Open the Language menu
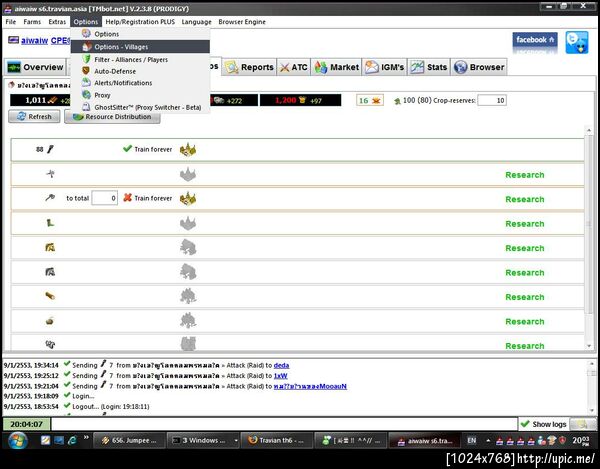This screenshot has width=600, height=469. pyautogui.click(x=196, y=22)
